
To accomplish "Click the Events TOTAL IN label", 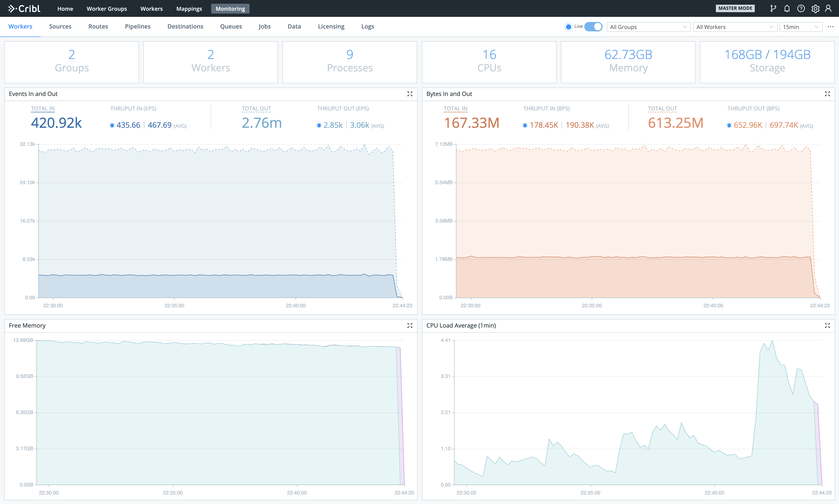I will tap(43, 109).
